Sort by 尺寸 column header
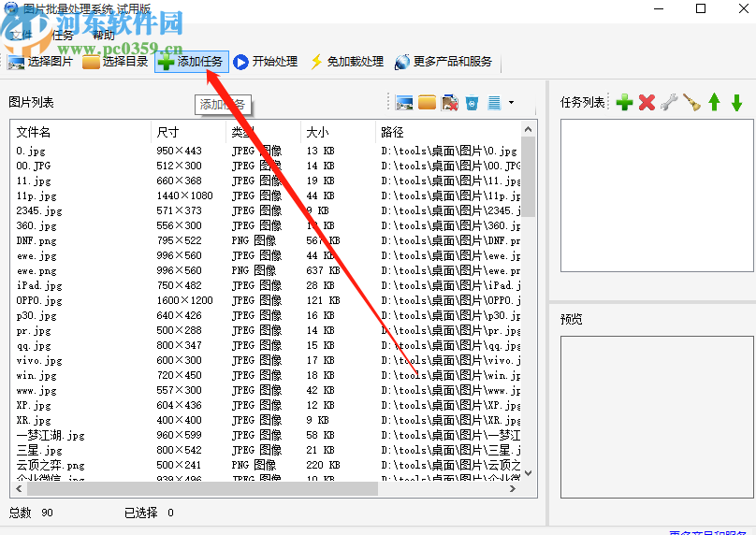This screenshot has width=756, height=535. pyautogui.click(x=188, y=132)
